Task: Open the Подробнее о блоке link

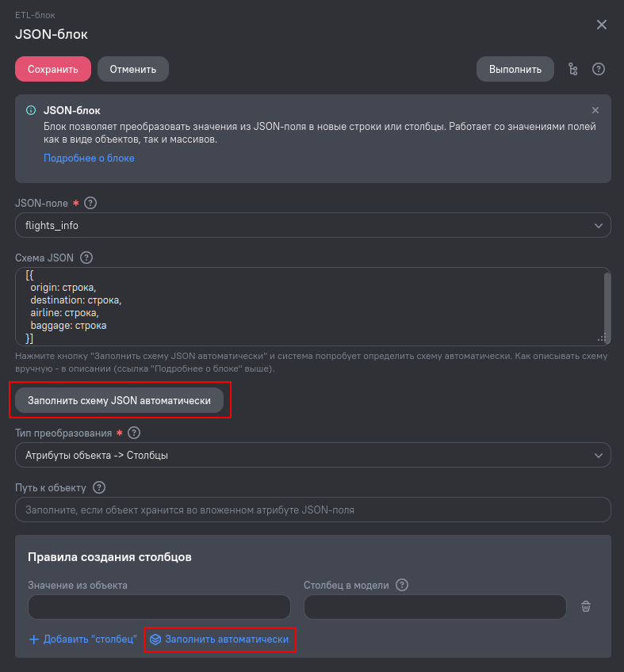Action: pyautogui.click(x=89, y=158)
